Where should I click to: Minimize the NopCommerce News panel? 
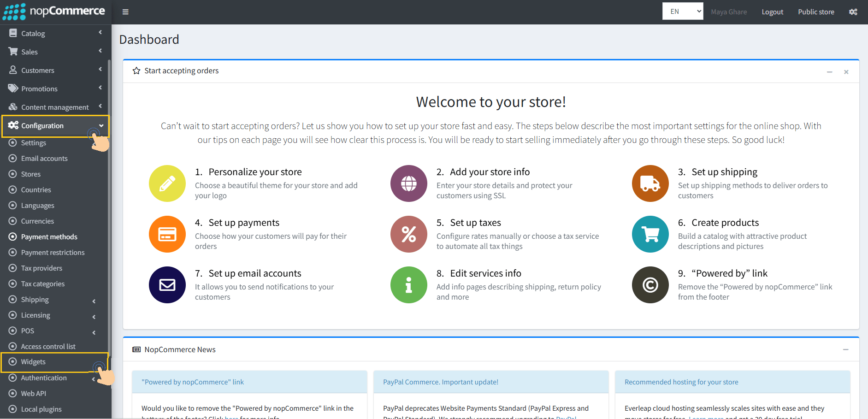coord(845,350)
